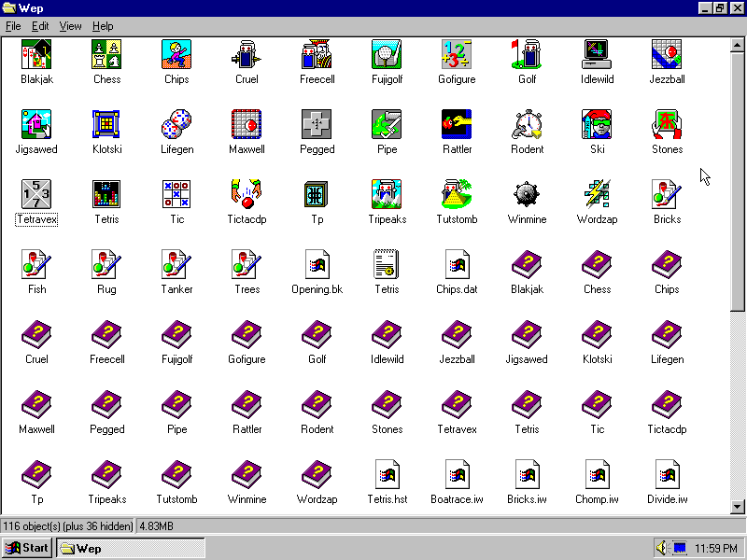Select the Freecell game icon with king card
This screenshot has height=560, width=747.
[317, 54]
